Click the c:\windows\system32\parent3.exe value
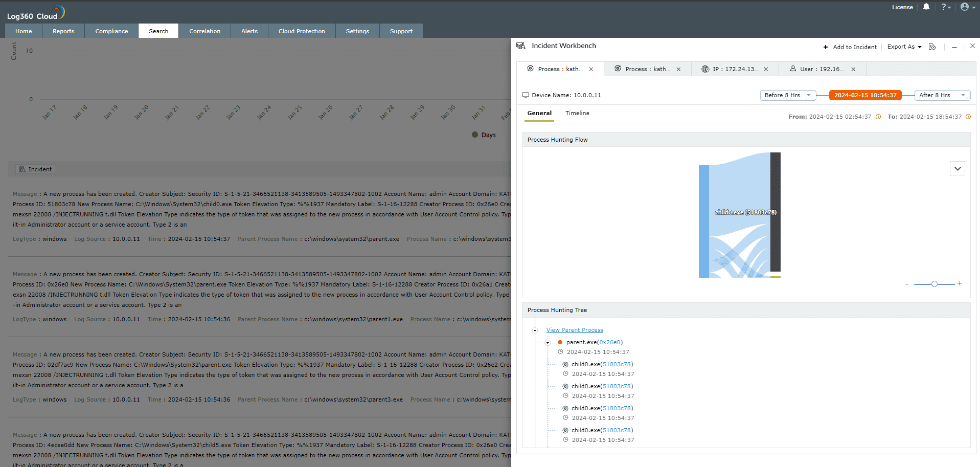The height and width of the screenshot is (467, 980). (x=353, y=399)
